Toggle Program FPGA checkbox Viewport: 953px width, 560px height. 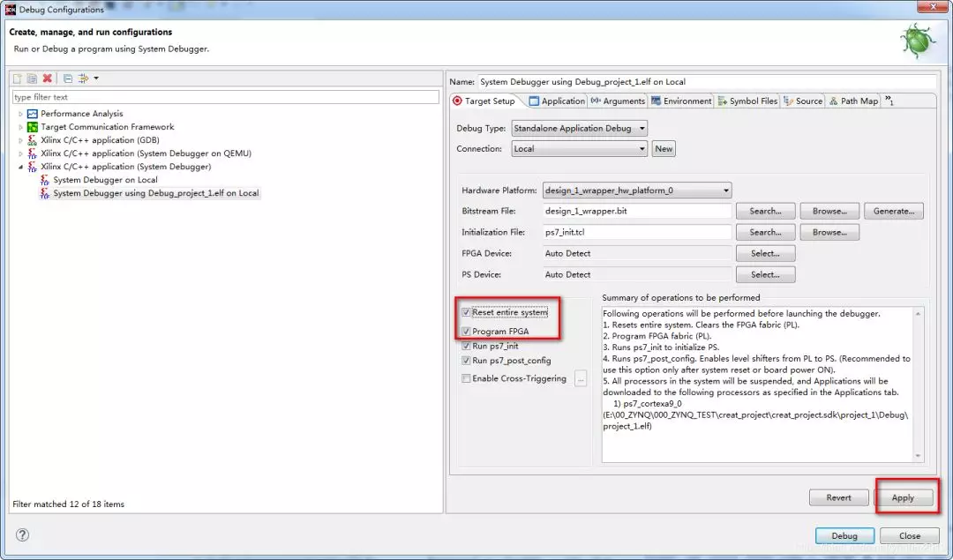click(466, 331)
